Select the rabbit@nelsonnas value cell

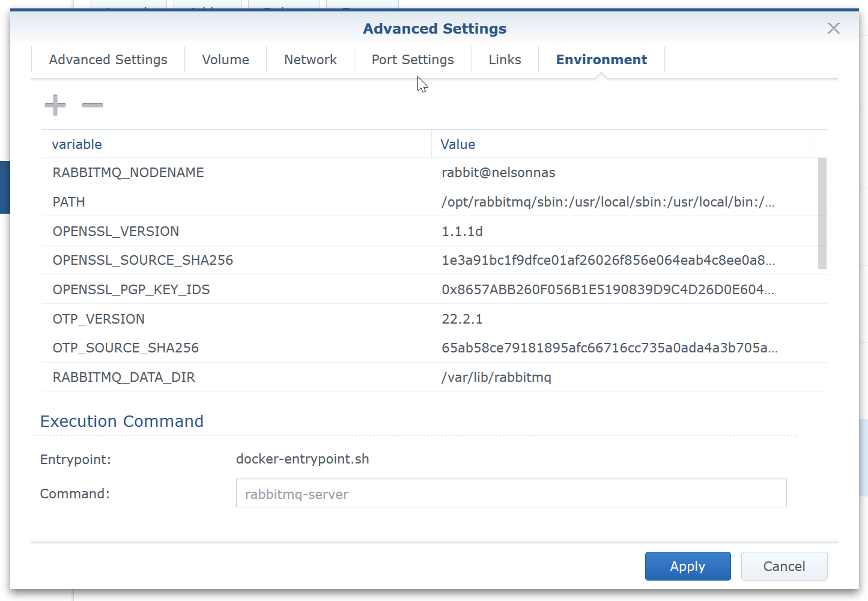pyautogui.click(x=498, y=173)
